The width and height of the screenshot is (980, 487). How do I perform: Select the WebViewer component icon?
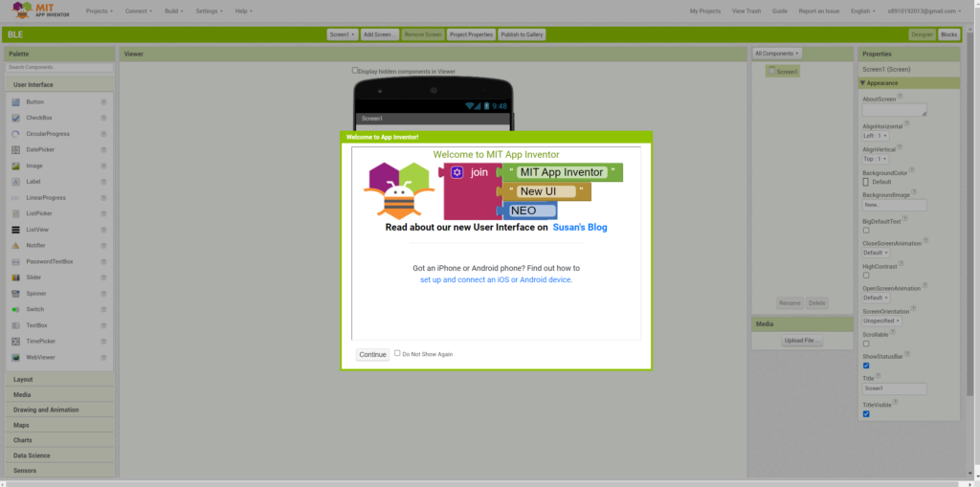[x=15, y=357]
